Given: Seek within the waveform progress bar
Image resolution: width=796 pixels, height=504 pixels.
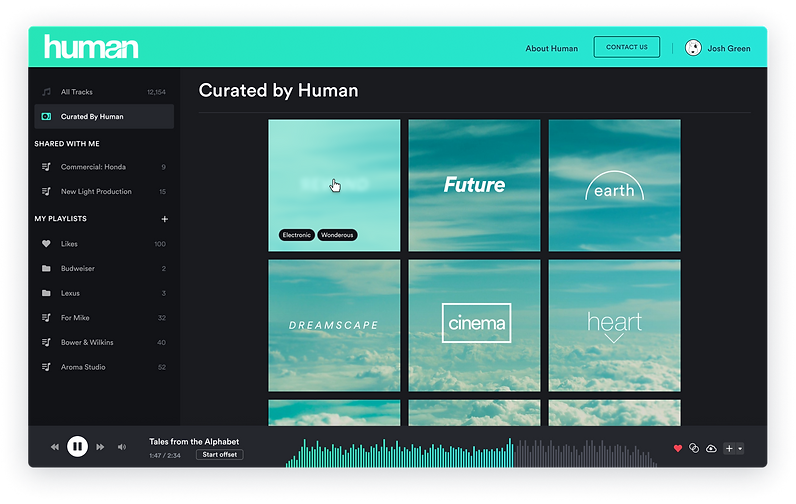Looking at the screenshot, I should [471, 452].
